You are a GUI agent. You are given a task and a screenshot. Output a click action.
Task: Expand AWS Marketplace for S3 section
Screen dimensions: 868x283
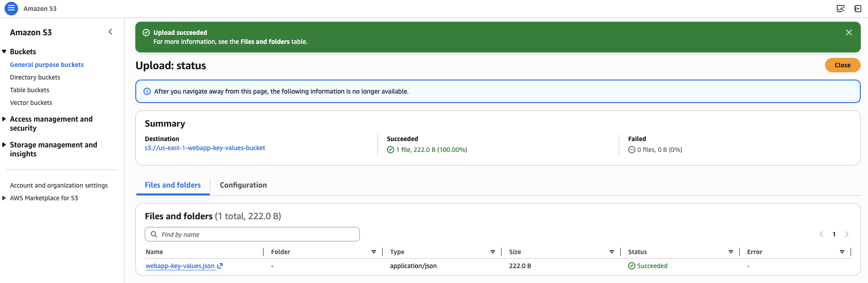(x=4, y=198)
